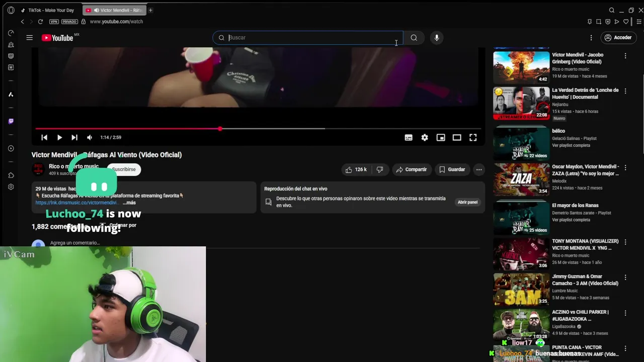The image size is (644, 362).
Task: Open options for ZAZA lyric video
Action: [x=625, y=167]
